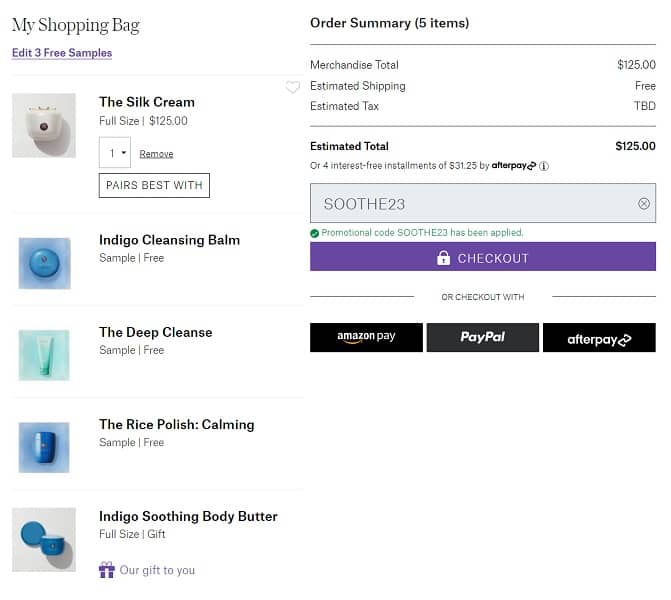Open Indigo Cleansing Balm thumbnail image
Screen dimensions: 671x600
tap(44, 263)
